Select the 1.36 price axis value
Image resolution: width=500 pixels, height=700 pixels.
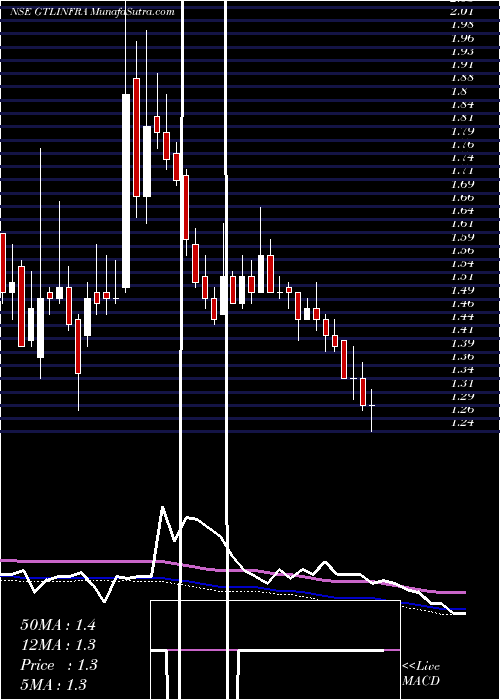click(x=462, y=357)
